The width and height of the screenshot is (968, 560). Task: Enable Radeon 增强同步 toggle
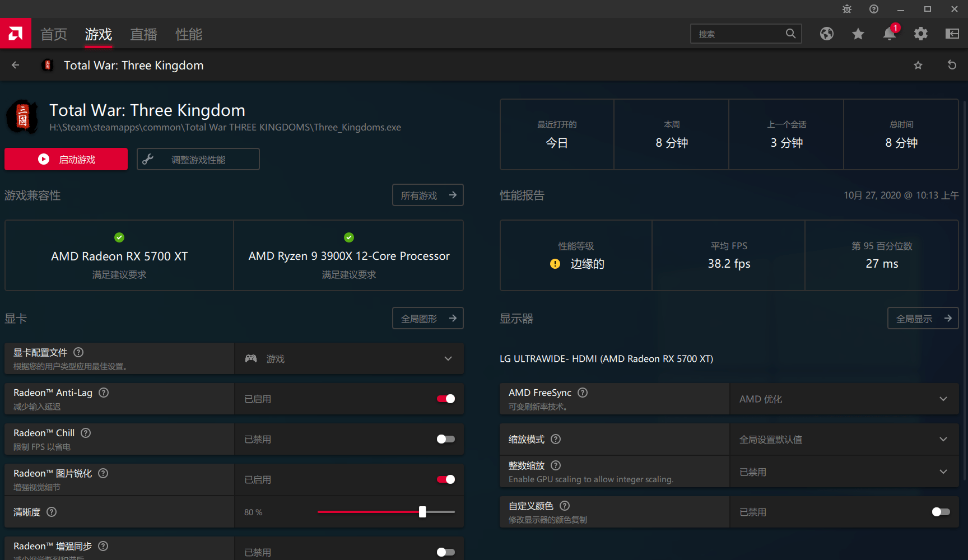click(446, 552)
